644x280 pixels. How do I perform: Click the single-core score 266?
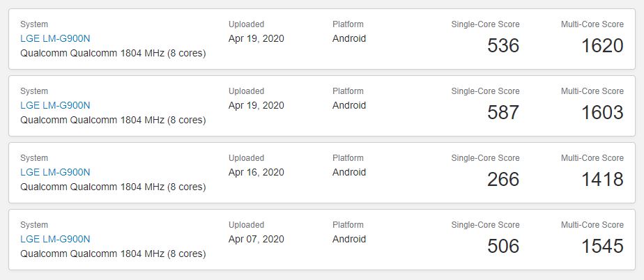[x=503, y=180]
